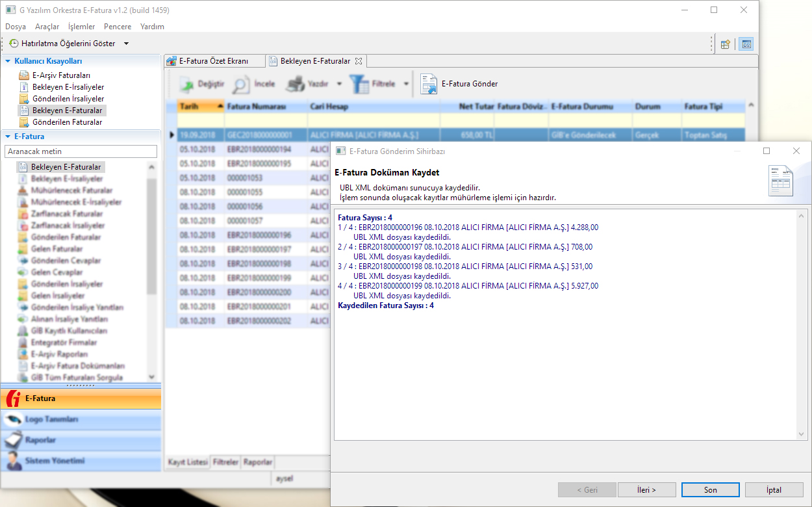Switch to E-Fatura Özet Ekranı tab
Viewport: 812px width, 507px height.
tap(214, 61)
